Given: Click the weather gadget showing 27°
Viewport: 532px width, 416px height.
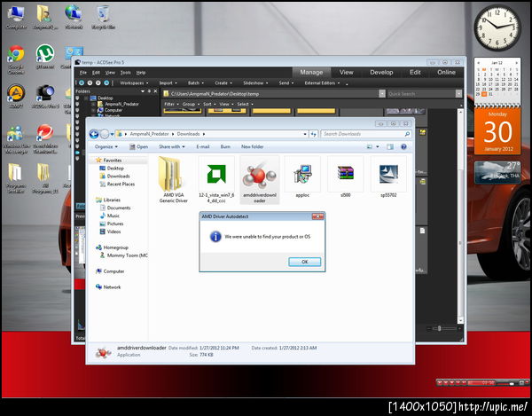Looking at the screenshot, I should tap(497, 172).
